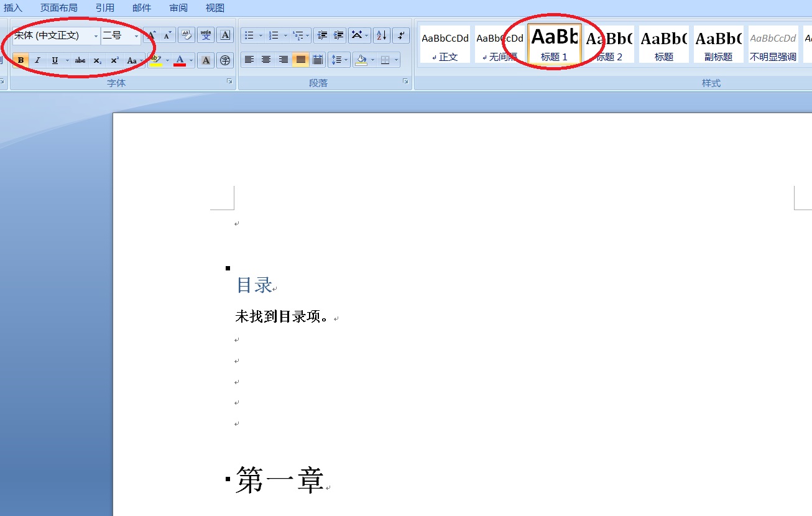Toggle italic formatting button
The width and height of the screenshot is (812, 516).
point(37,60)
